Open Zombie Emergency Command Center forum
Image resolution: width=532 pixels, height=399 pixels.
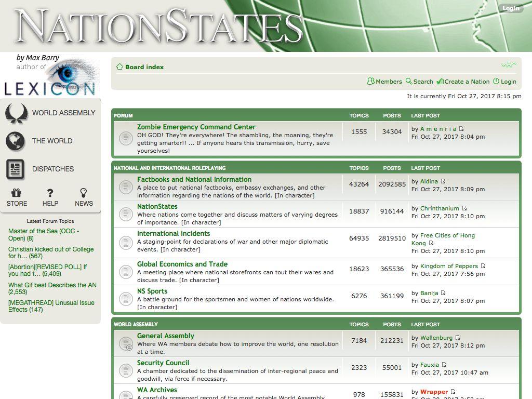196,127
